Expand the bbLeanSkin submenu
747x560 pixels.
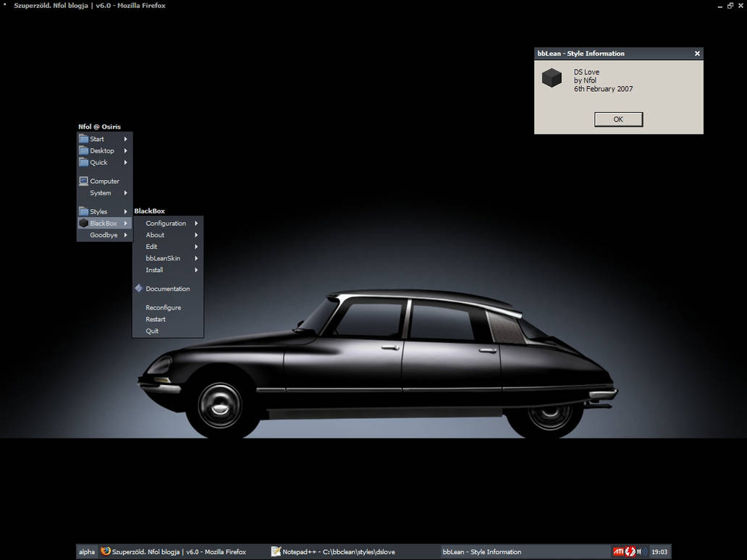168,258
